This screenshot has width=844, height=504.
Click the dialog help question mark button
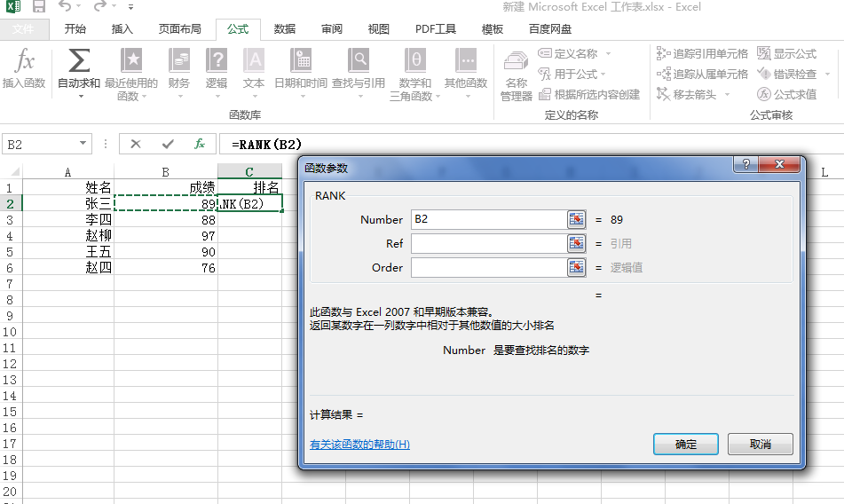point(746,164)
